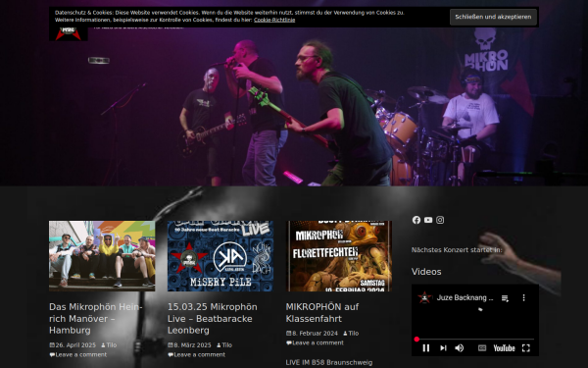This screenshot has height=368, width=588.
Task: Open post MIKROPHÖN auf Klassenfahrt
Action: click(322, 313)
